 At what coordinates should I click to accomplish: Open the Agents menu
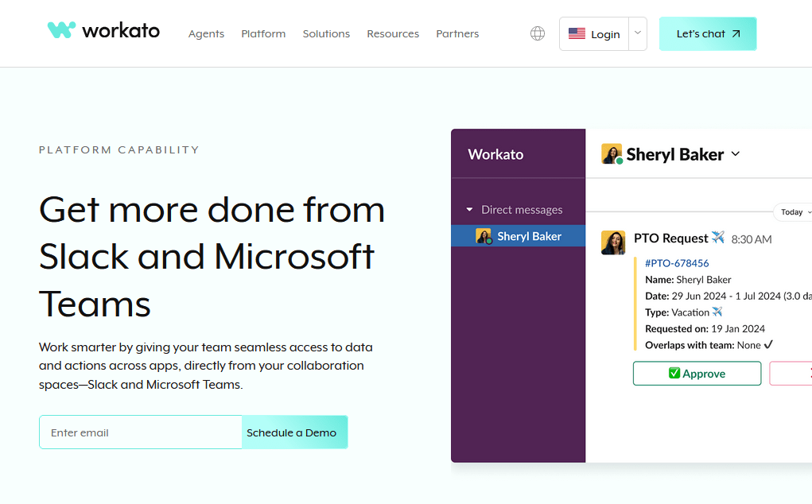tap(206, 34)
